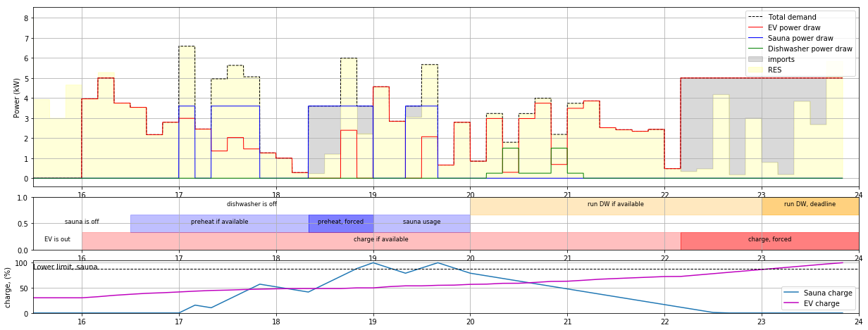Click the '8' tick on the Power axis

click(x=27, y=18)
